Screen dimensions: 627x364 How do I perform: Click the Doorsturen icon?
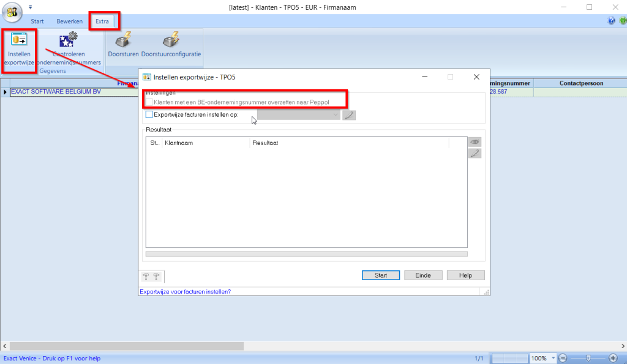tap(124, 41)
